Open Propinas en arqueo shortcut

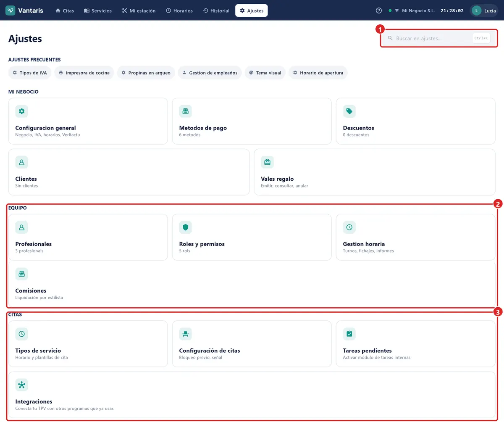tap(146, 73)
